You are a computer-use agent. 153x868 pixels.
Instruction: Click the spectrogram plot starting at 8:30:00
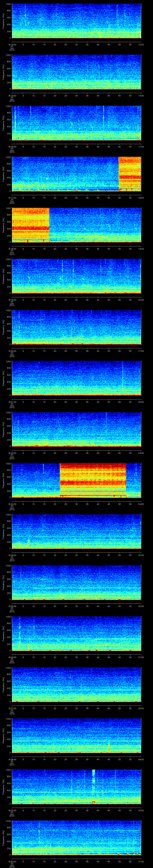coord(76,838)
